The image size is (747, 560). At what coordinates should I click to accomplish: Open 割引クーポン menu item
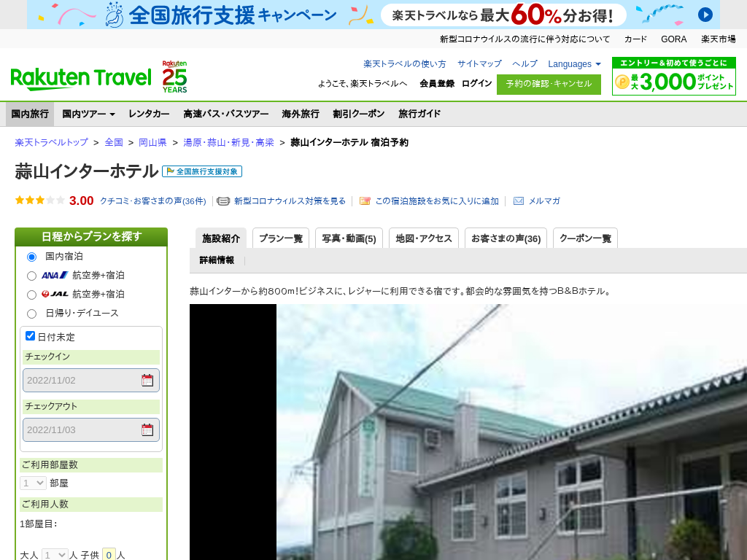(x=359, y=114)
